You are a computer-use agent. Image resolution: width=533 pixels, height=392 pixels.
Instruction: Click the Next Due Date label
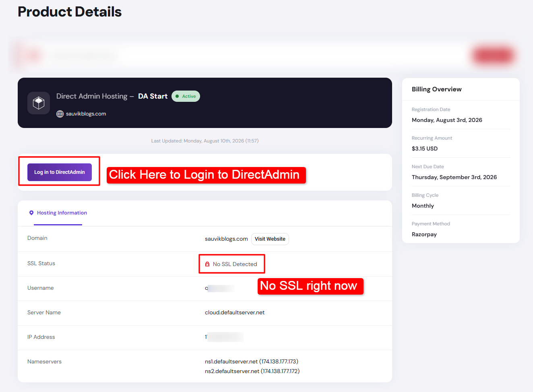tap(428, 167)
